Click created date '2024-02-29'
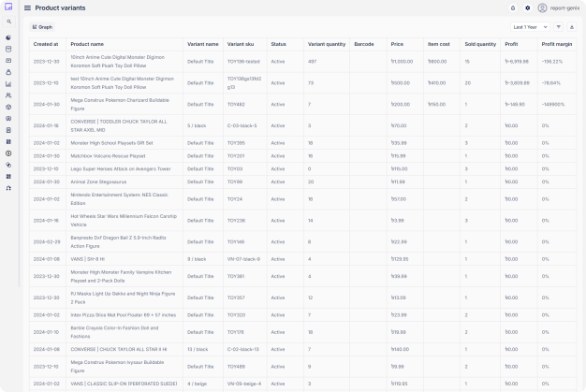This screenshot has height=392, width=586. (47, 242)
